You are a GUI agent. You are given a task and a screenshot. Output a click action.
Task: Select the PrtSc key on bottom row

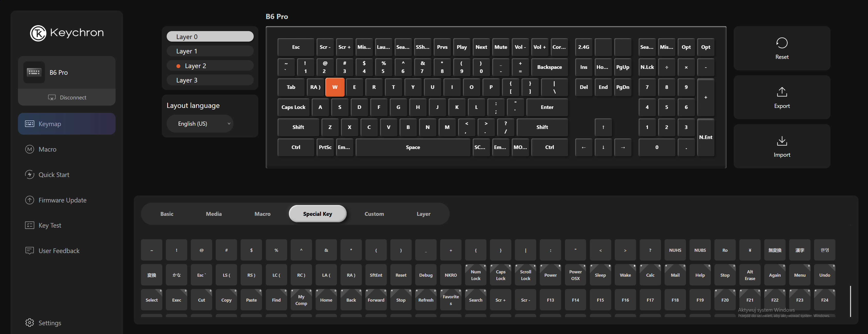click(x=325, y=147)
